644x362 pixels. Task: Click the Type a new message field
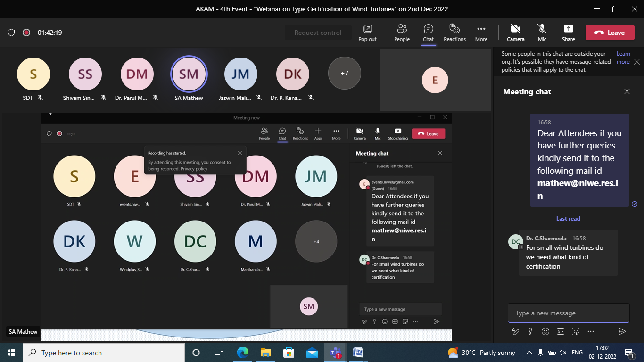pyautogui.click(x=568, y=313)
